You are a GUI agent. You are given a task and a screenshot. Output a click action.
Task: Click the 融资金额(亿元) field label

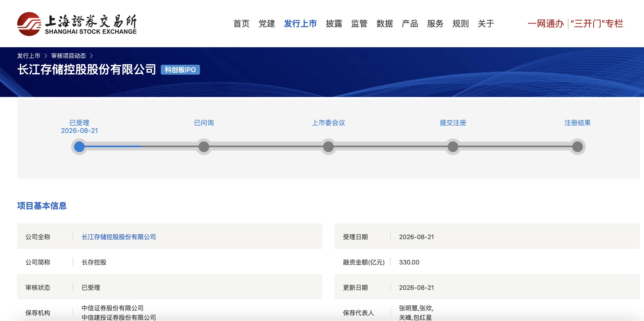click(x=364, y=262)
